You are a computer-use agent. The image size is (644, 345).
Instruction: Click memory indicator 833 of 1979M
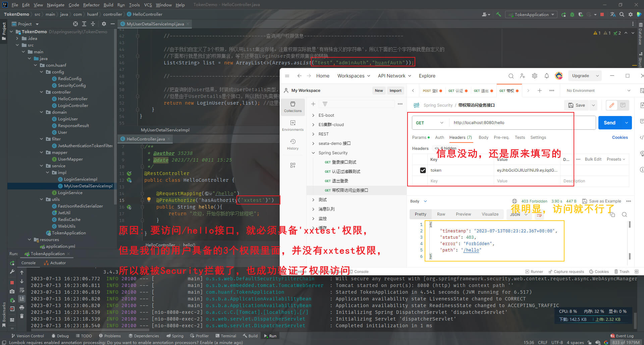point(626,342)
